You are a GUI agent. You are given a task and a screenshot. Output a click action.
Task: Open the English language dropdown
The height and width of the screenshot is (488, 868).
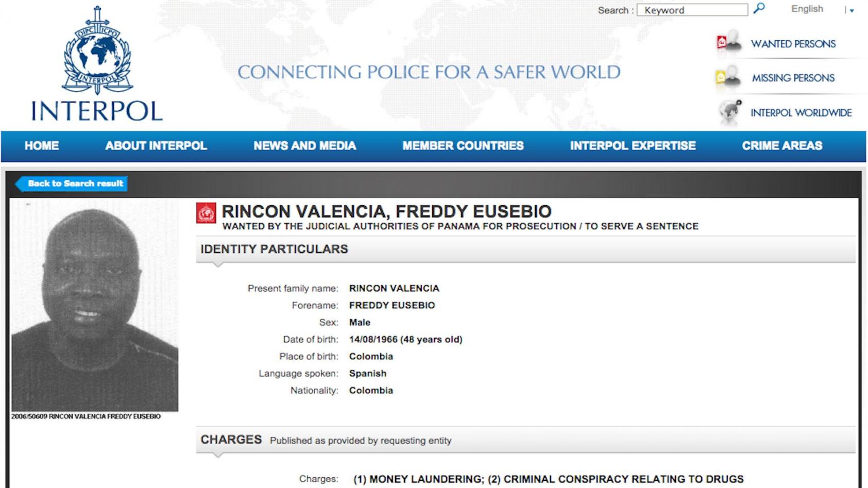pos(807,9)
